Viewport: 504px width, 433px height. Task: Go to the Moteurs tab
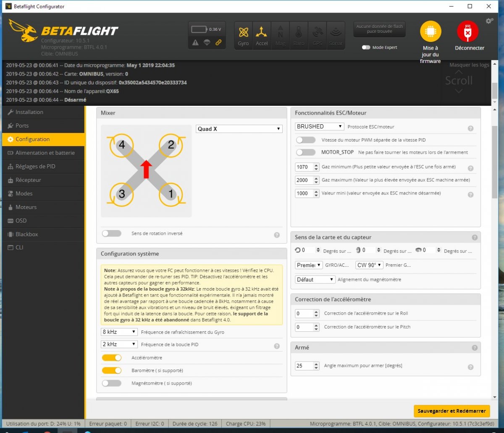pyautogui.click(x=26, y=207)
